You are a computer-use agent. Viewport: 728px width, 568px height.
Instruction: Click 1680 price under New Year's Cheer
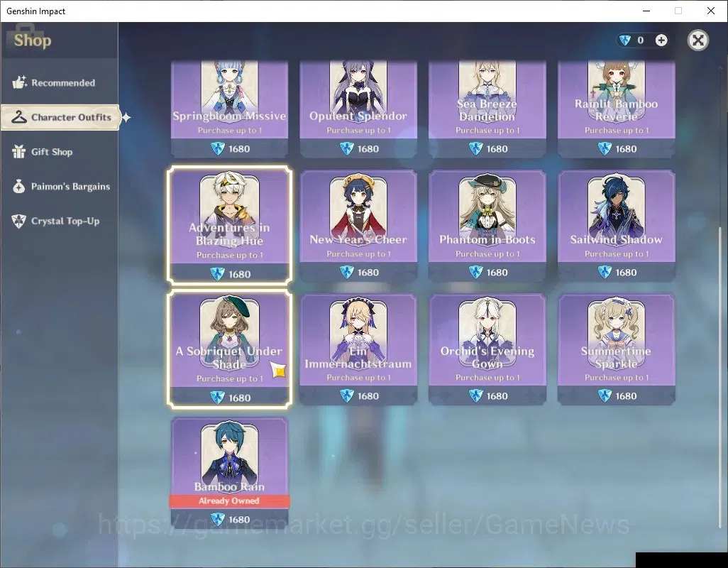tap(368, 273)
